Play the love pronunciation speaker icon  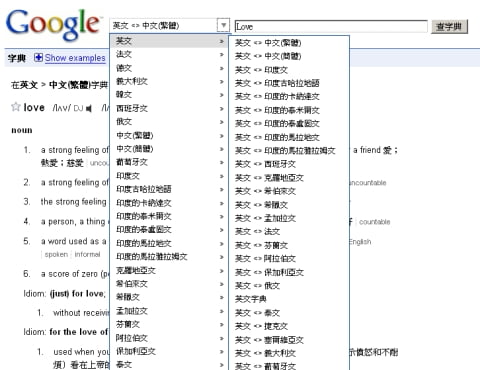[x=89, y=108]
